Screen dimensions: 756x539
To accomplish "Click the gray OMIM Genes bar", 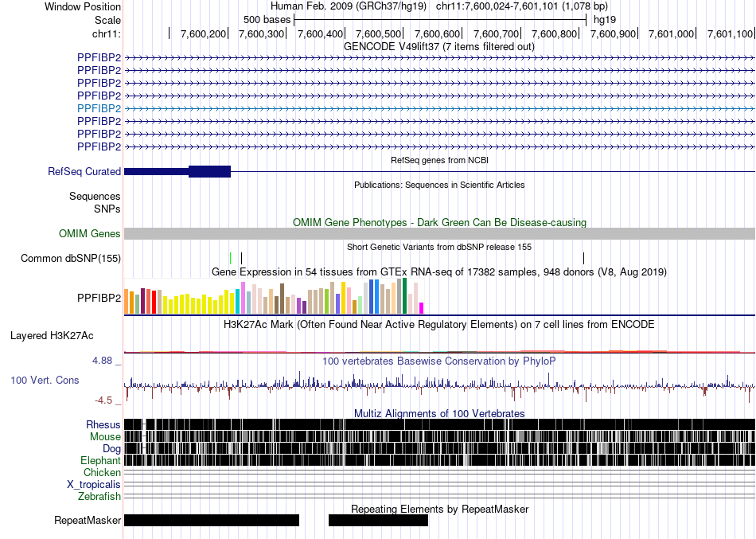I will [440, 233].
